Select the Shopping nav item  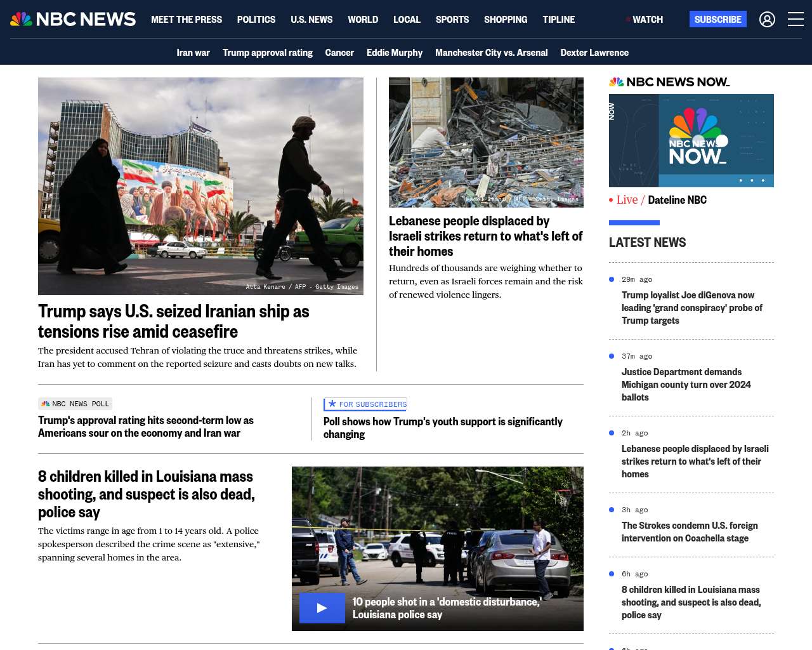505,20
